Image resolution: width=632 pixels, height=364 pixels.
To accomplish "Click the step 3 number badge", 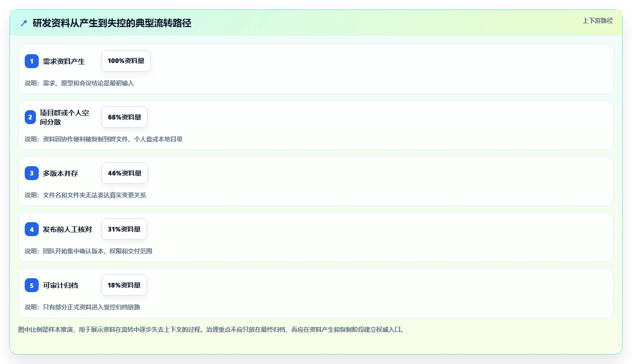I will 32,173.
